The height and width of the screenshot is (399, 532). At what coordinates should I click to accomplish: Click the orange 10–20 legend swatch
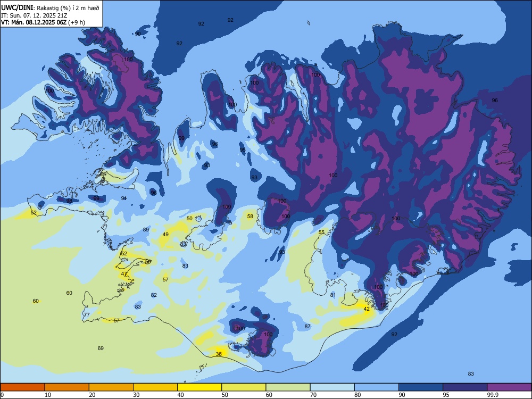67,387
